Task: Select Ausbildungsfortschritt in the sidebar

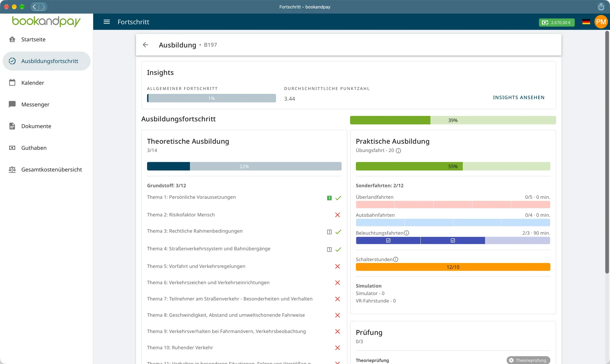Action: pos(47,61)
